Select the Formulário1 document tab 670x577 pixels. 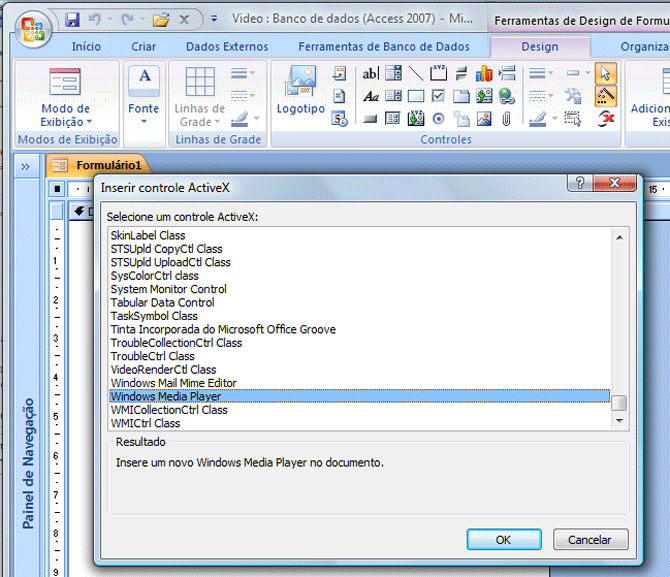[x=98, y=165]
